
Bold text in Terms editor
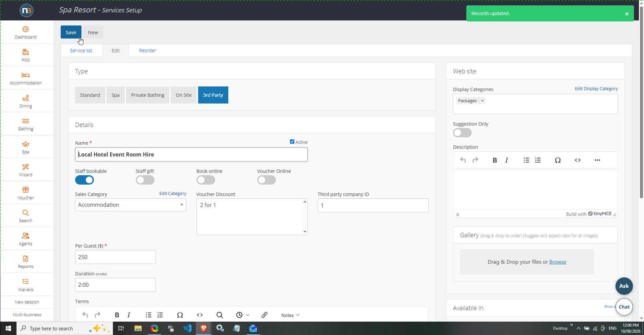117,315
